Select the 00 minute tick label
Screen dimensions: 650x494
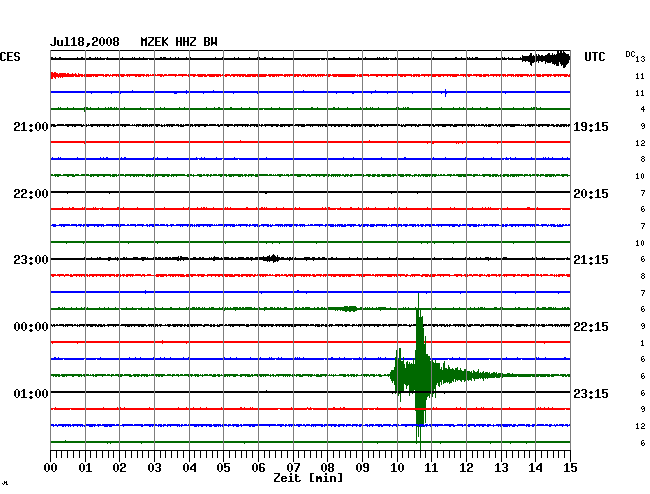51,467
